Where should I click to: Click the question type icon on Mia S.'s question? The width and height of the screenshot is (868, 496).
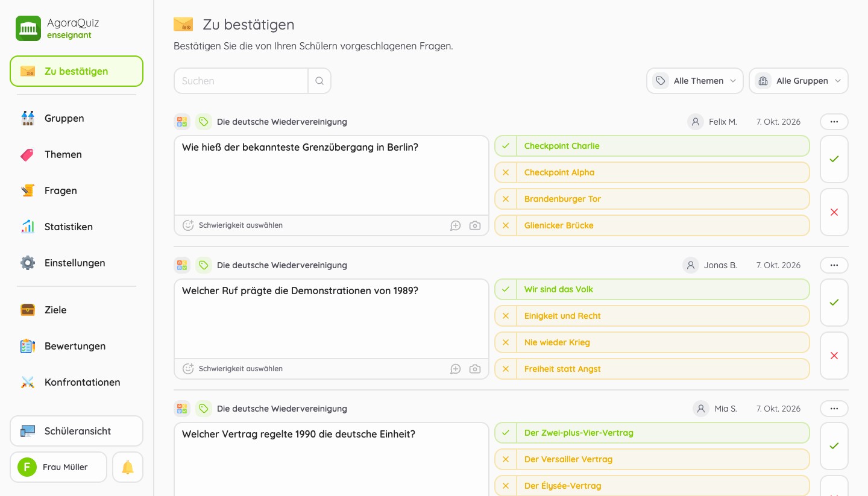pos(182,409)
